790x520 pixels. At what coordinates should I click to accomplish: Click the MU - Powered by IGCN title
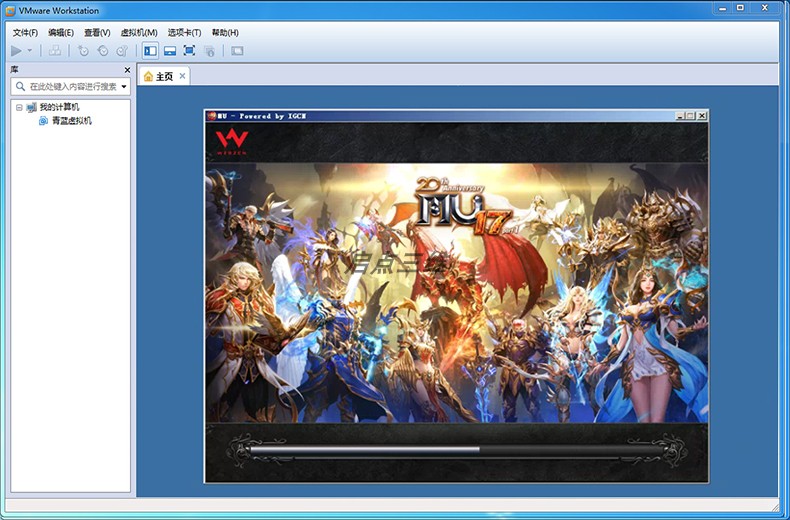point(262,116)
